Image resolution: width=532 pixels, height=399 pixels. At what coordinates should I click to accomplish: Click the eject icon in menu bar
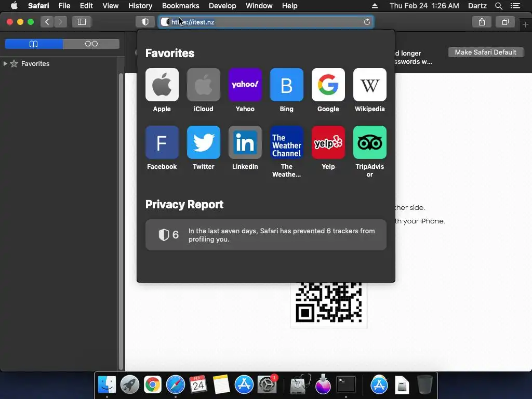click(375, 6)
